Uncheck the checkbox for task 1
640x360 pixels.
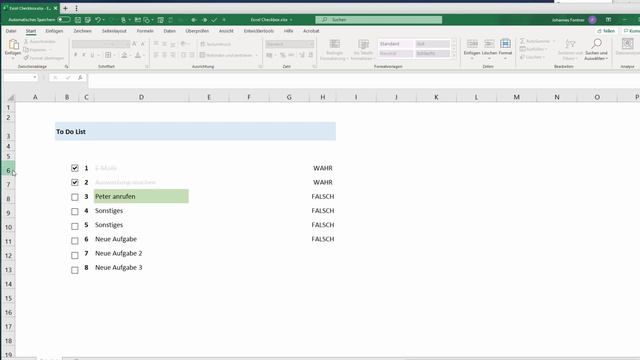[x=75, y=168]
